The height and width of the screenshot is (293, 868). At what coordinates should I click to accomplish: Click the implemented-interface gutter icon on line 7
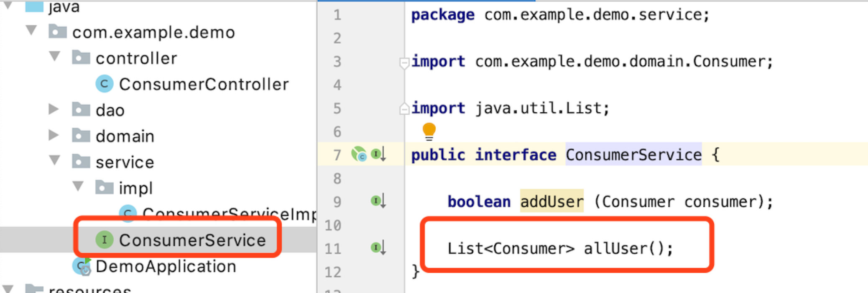[378, 154]
